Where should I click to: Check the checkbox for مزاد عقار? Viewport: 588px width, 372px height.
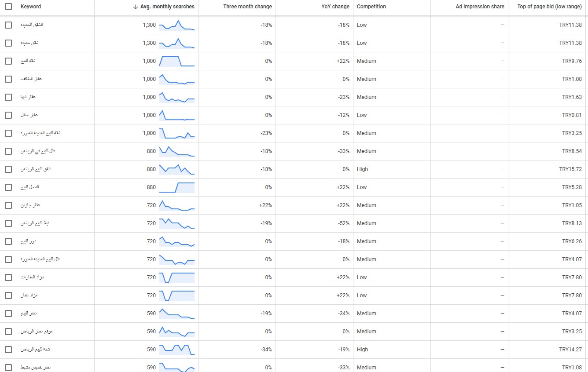(x=8, y=295)
